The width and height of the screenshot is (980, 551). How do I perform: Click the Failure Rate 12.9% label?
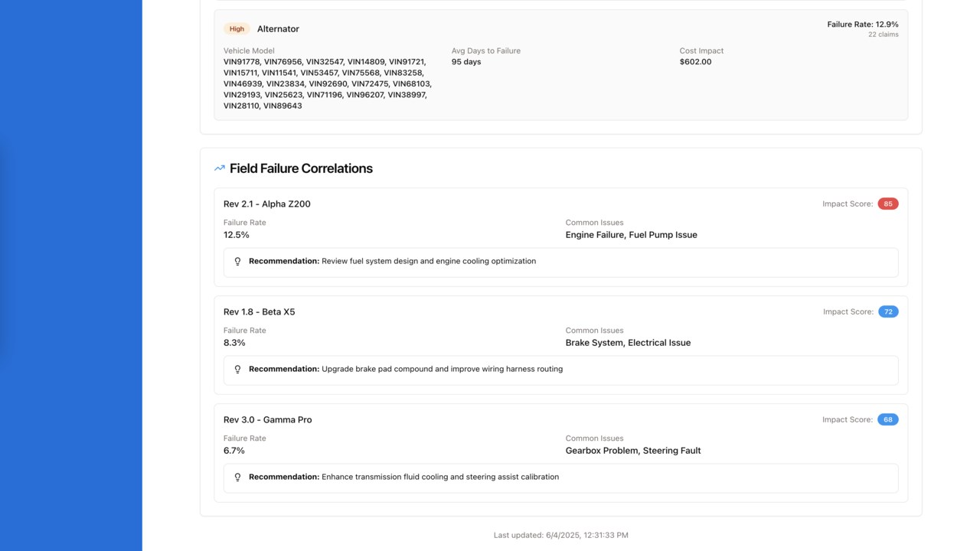862,24
